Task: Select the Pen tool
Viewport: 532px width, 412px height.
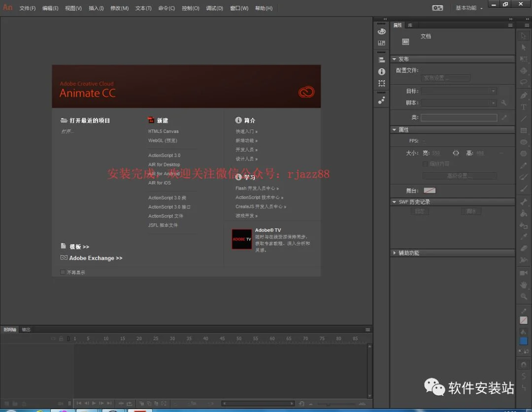Action: coord(524,95)
